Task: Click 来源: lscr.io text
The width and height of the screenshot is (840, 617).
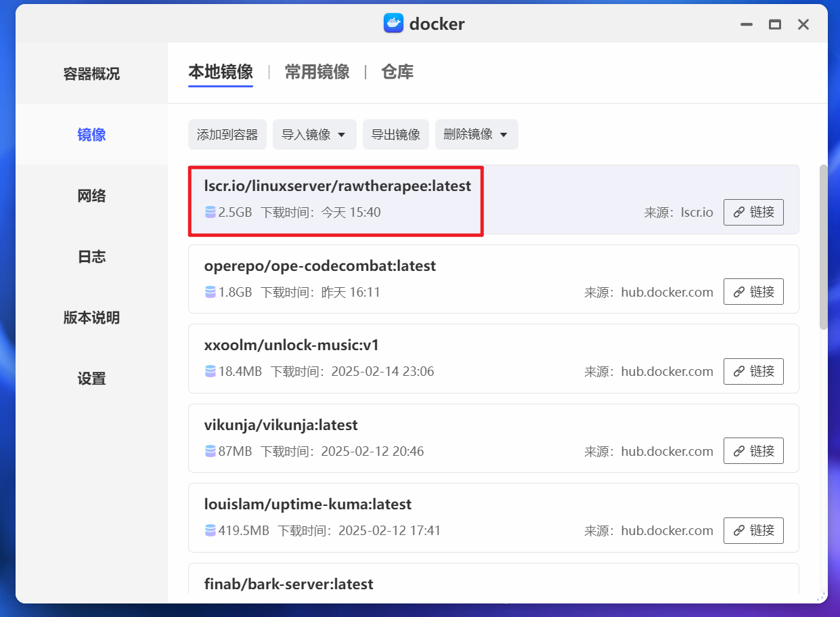Action: pos(679,213)
